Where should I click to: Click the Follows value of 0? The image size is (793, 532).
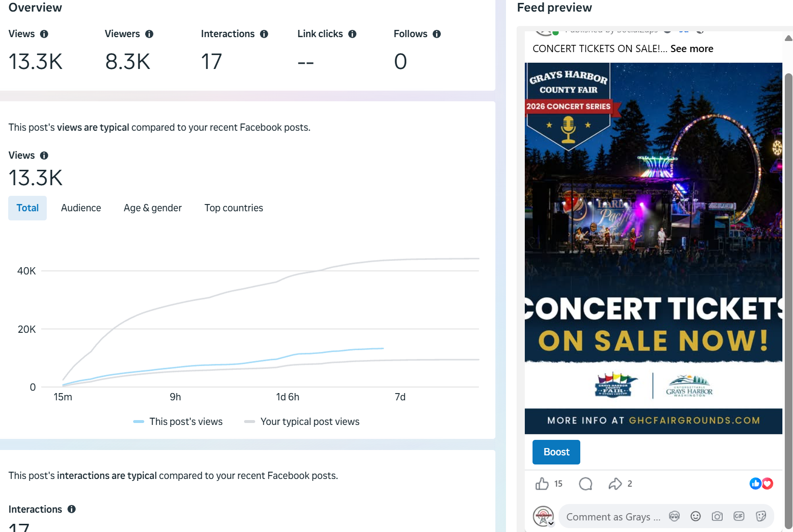[400, 62]
